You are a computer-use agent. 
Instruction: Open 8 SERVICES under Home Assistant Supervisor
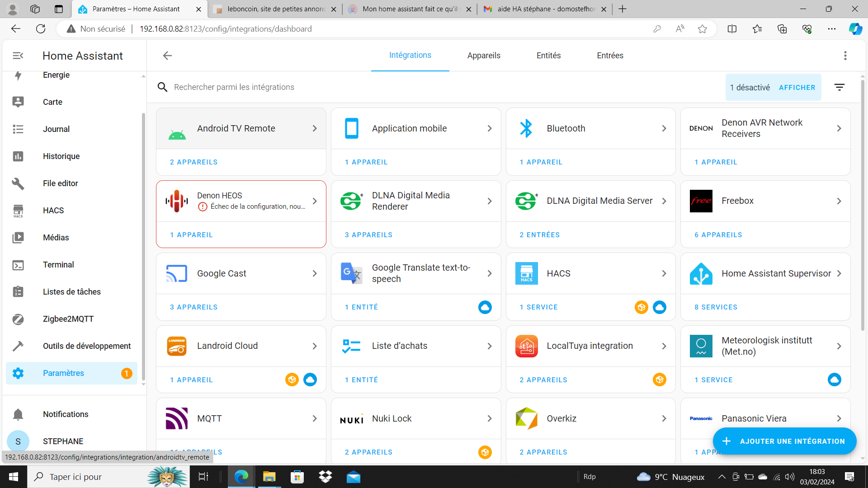click(x=716, y=307)
